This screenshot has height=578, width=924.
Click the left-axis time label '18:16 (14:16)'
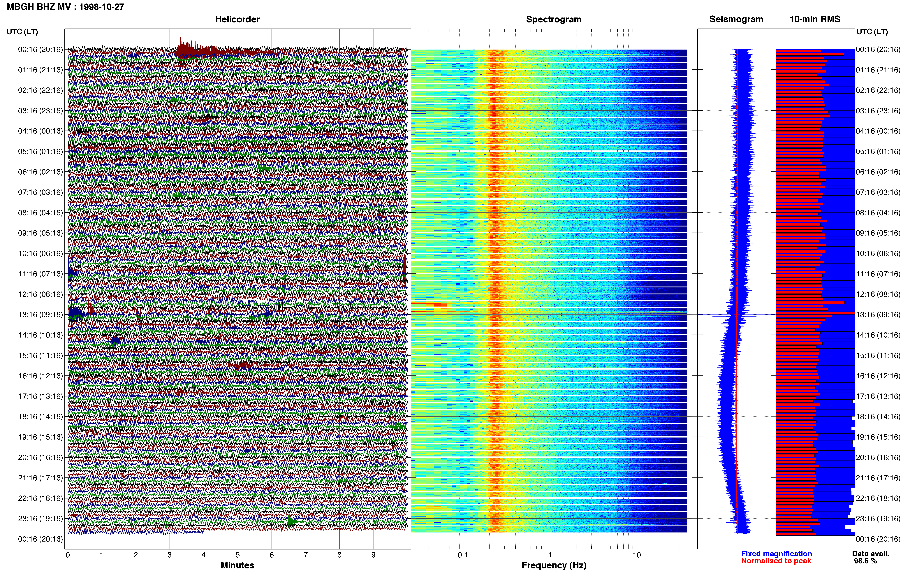41,417
